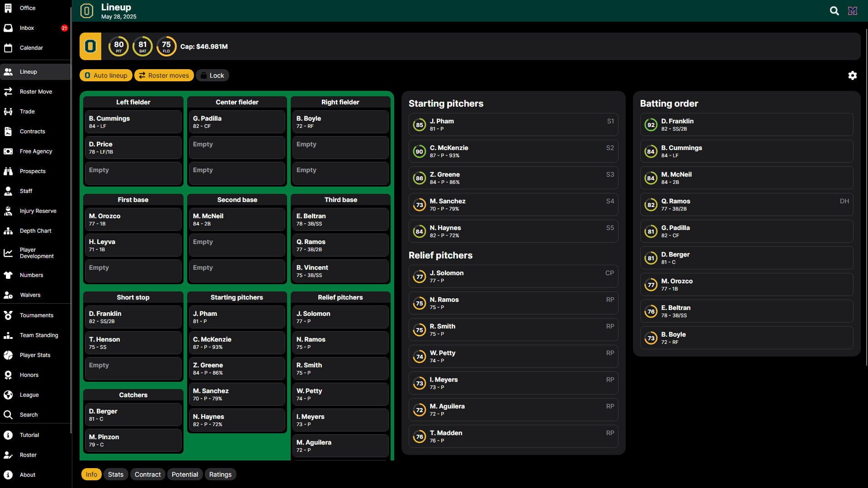Screen dimensions: 868x488
Task: Lock the current lineup
Action: click(x=212, y=75)
